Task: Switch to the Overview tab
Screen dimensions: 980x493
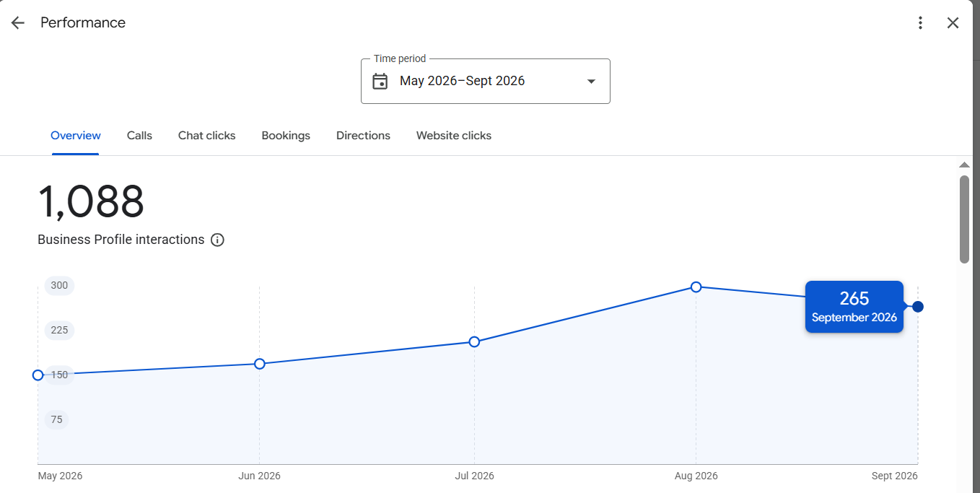Action: (76, 136)
